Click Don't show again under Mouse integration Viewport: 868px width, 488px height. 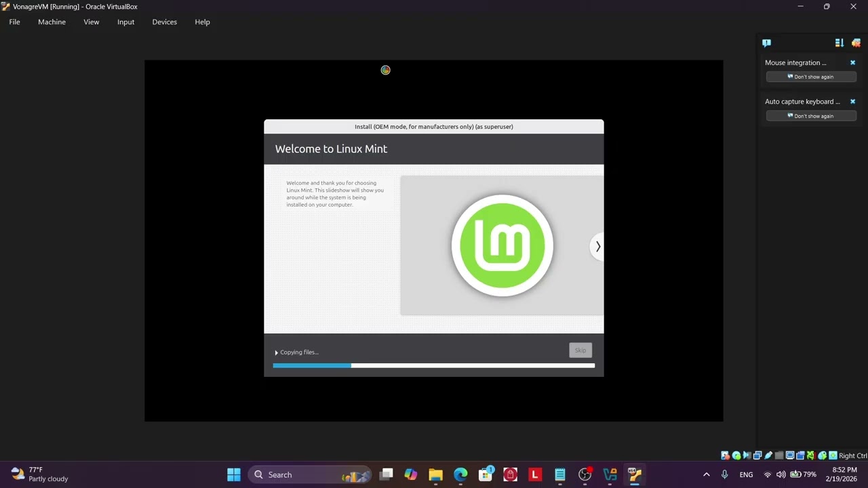[x=811, y=77]
